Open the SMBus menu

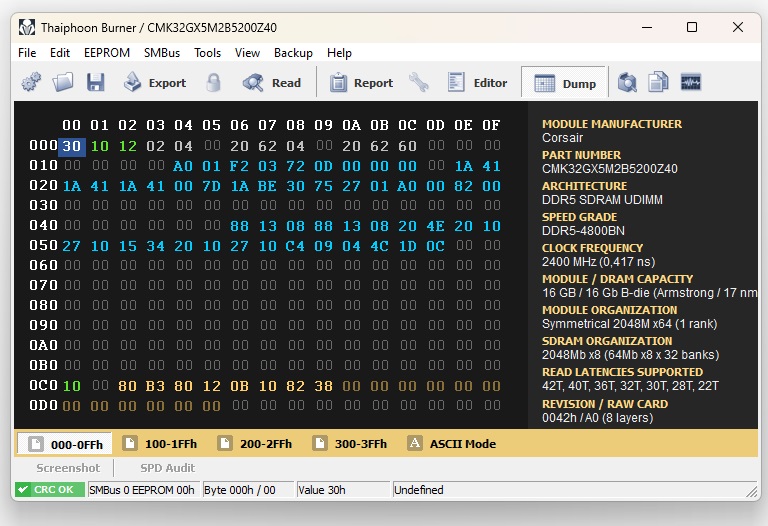(162, 53)
